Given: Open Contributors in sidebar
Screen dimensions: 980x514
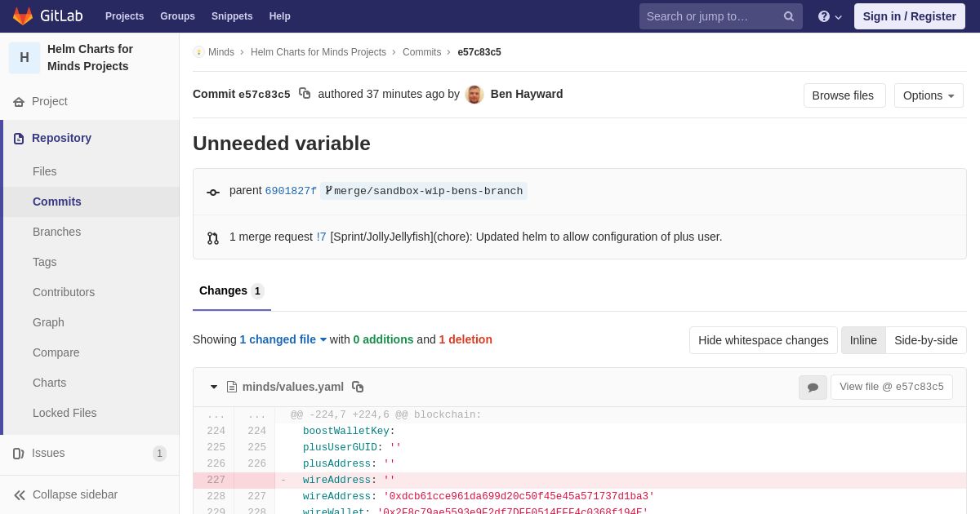Looking at the screenshot, I should [x=91, y=292].
